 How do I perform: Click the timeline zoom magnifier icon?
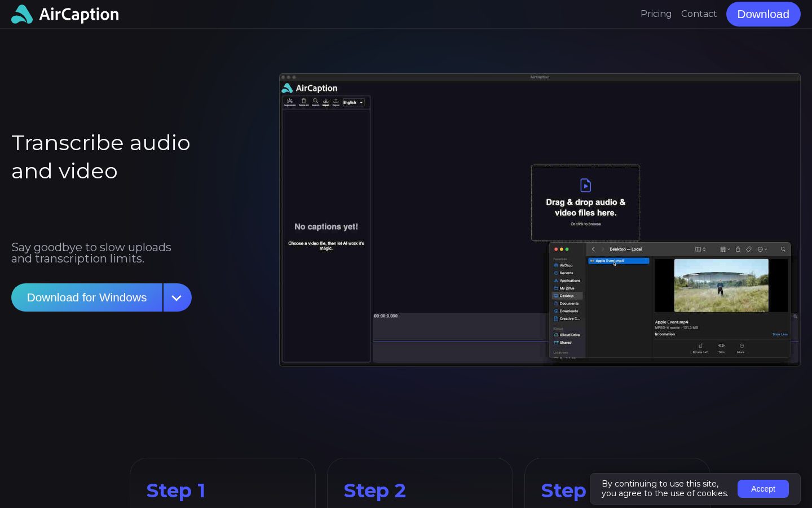pos(795,316)
